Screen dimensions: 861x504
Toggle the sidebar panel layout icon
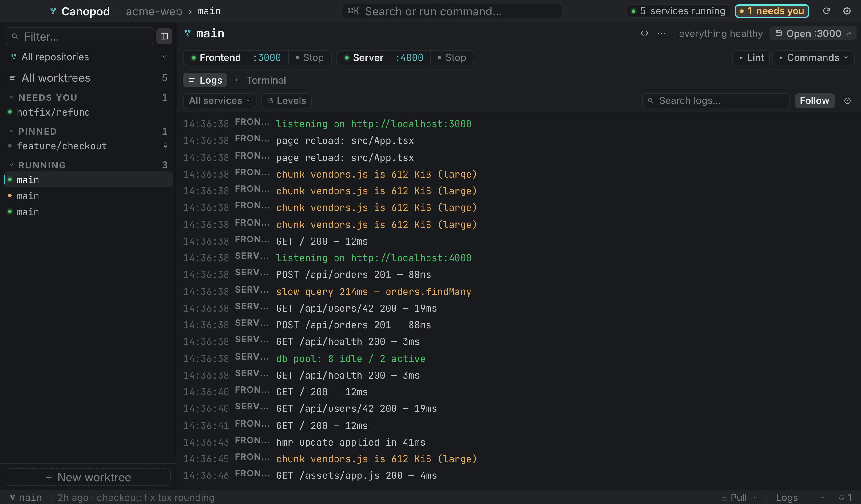tap(164, 36)
